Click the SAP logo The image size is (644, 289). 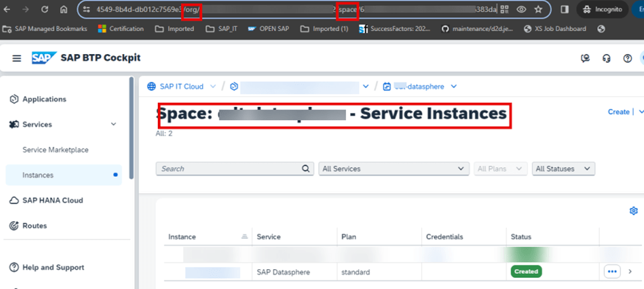(x=44, y=58)
